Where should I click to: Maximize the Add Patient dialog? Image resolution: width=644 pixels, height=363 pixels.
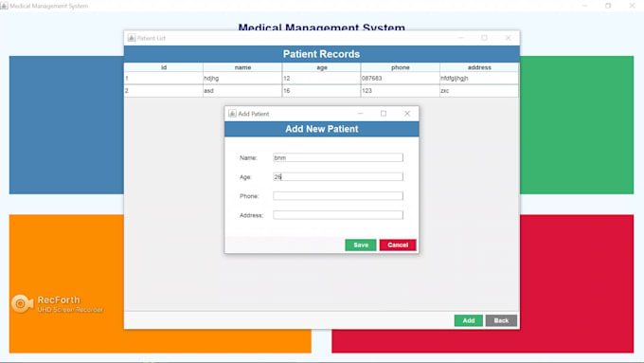[384, 114]
